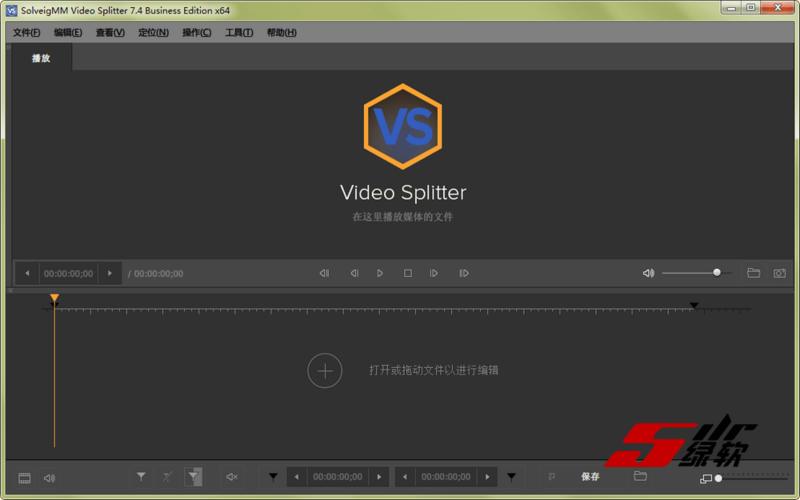Decrease current position time with left arrow
Screen dimensions: 800x500
pyautogui.click(x=27, y=273)
